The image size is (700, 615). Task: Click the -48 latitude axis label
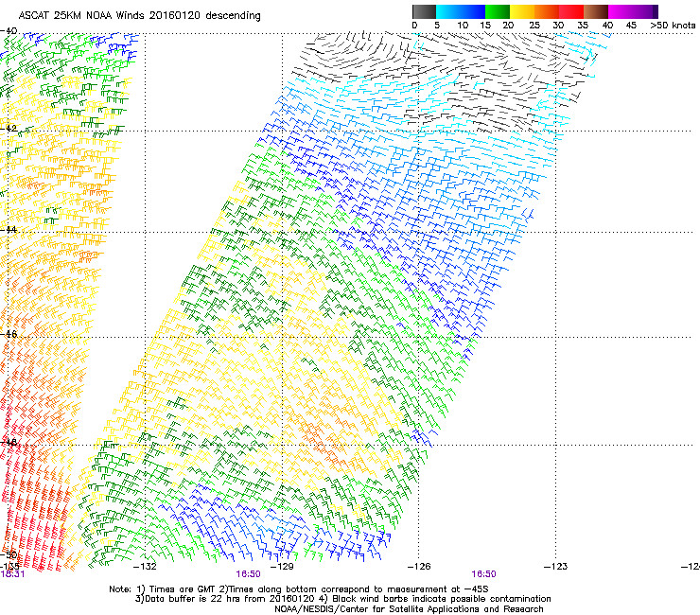click(9, 442)
